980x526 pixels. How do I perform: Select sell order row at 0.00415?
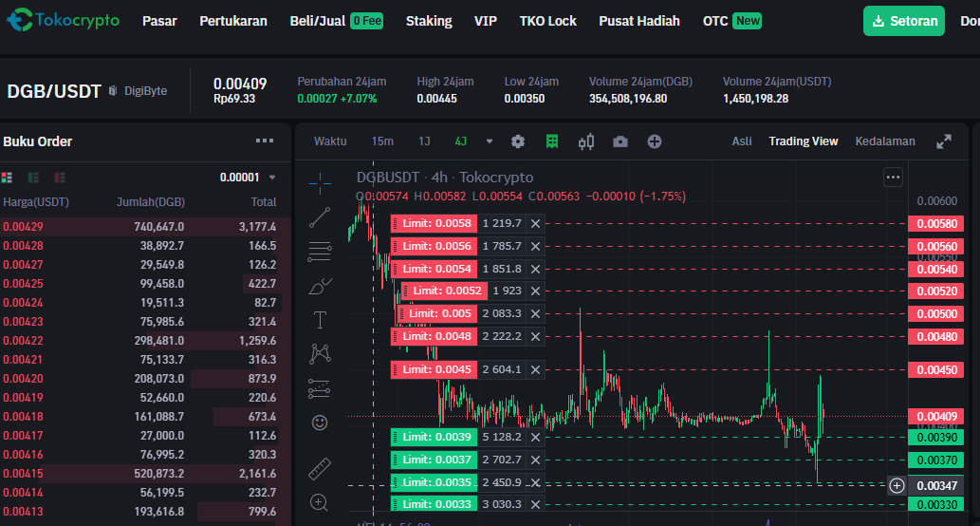146,474
